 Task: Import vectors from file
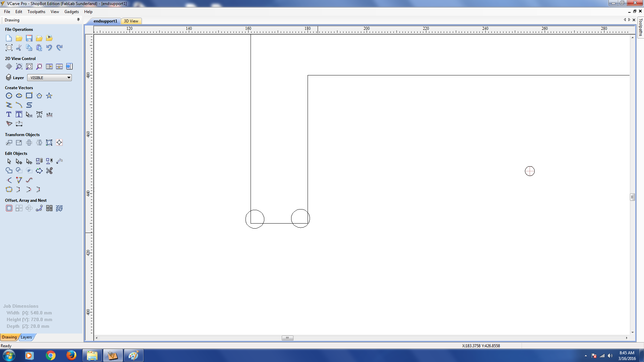coord(39,38)
